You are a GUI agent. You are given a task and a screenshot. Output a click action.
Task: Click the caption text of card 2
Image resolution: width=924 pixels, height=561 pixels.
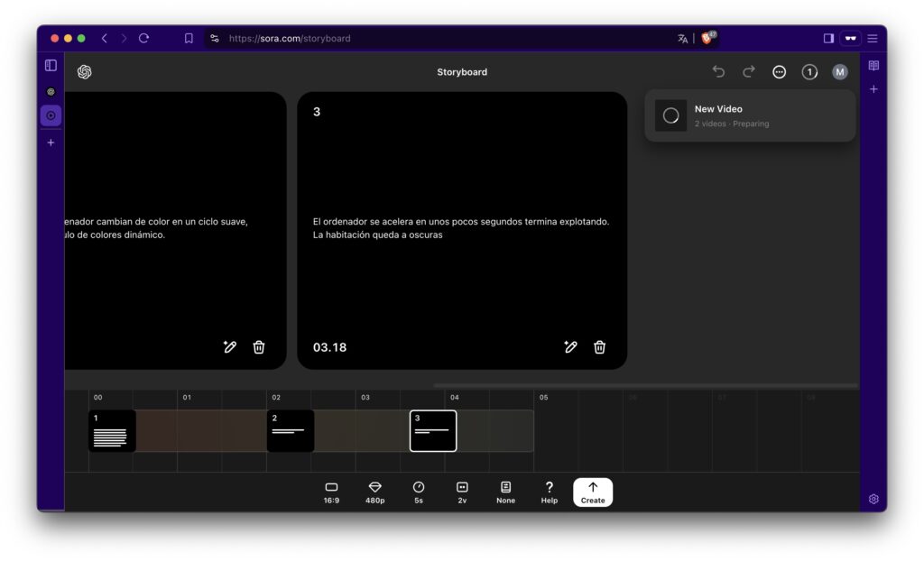[x=156, y=228]
